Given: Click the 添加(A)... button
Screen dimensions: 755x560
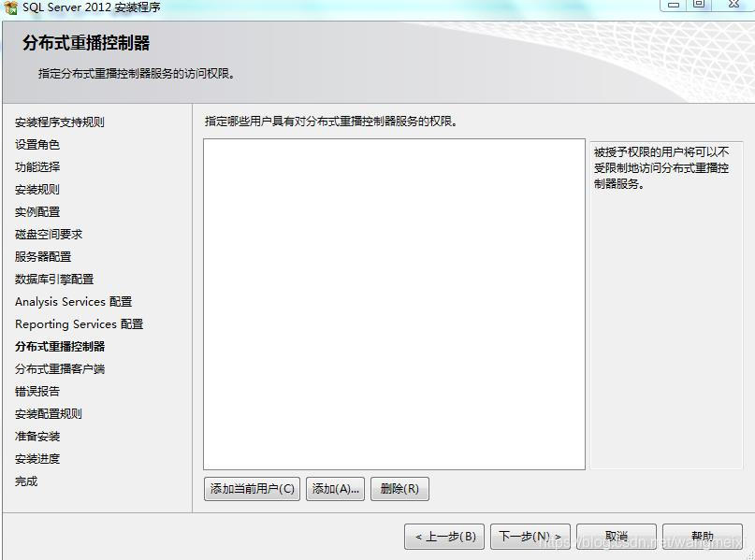Looking at the screenshot, I should pos(336,489).
